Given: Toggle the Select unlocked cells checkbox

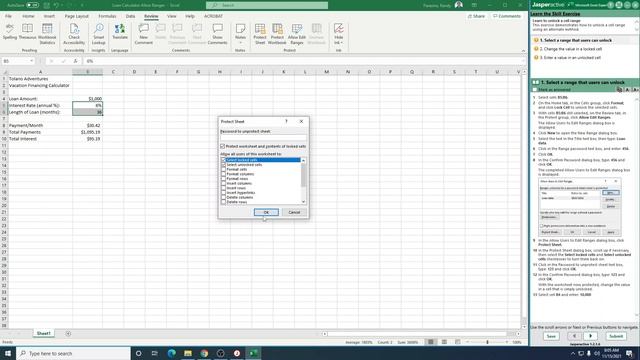Looking at the screenshot, I should (223, 164).
